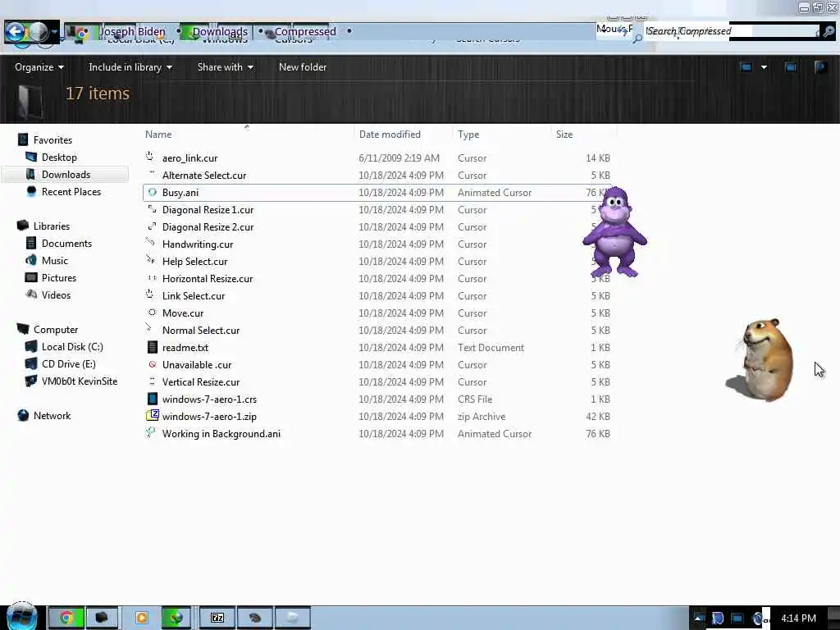Image resolution: width=840 pixels, height=630 pixels.
Task: Open the Share with menu
Action: coord(225,67)
